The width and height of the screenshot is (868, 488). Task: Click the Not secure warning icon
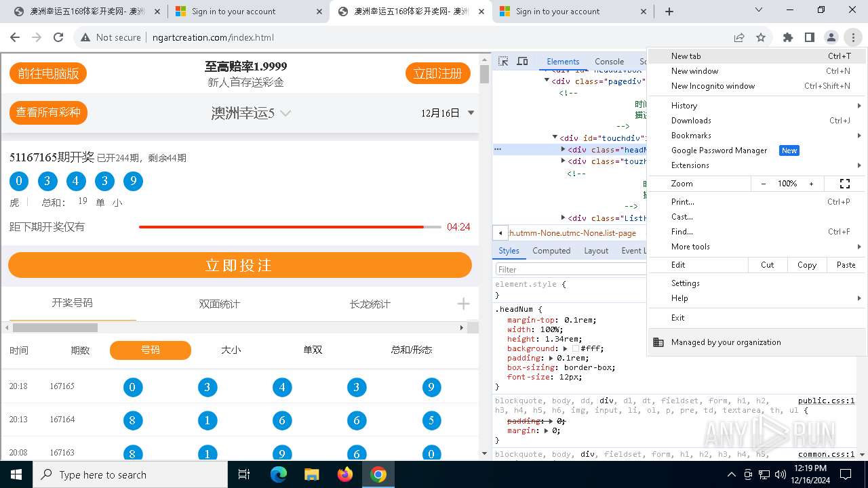point(85,37)
